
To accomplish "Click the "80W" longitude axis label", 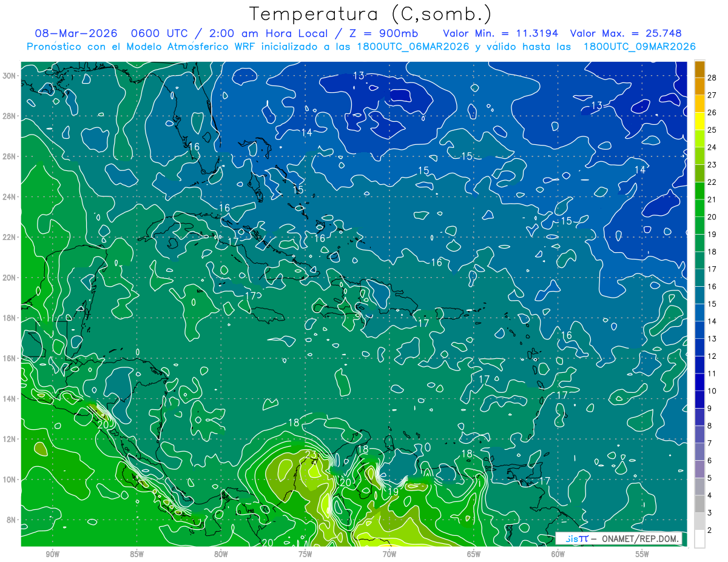I will coord(221,555).
